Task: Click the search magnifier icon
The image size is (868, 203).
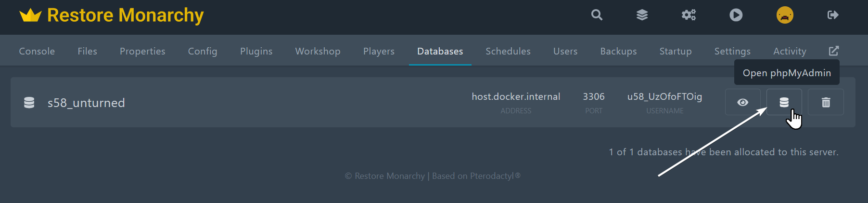Action: point(597,15)
